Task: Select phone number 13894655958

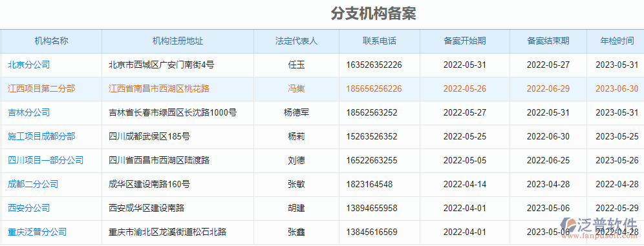Action: 372,208
